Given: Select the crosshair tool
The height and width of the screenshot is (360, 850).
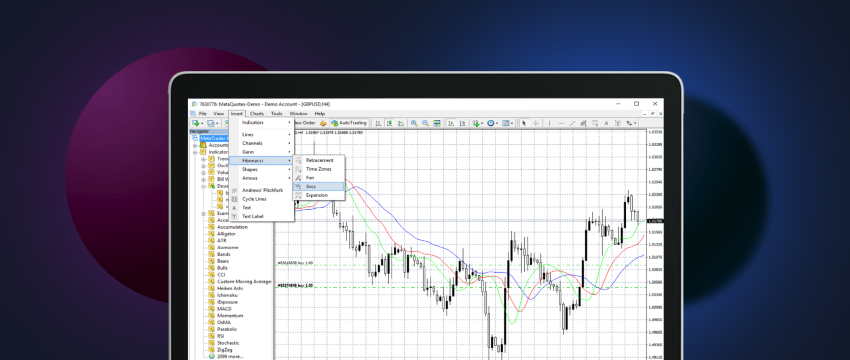Looking at the screenshot, I should (x=536, y=123).
